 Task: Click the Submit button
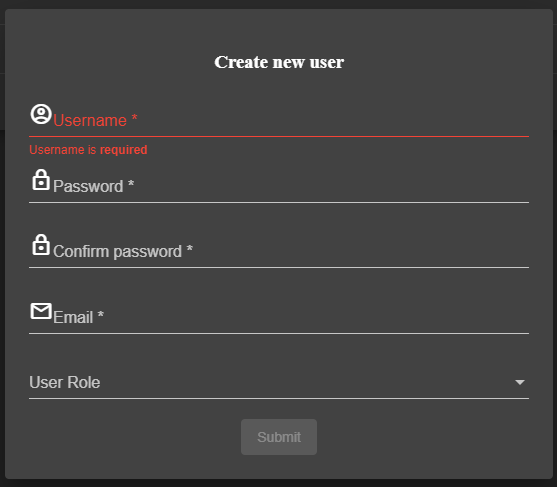[x=279, y=437]
